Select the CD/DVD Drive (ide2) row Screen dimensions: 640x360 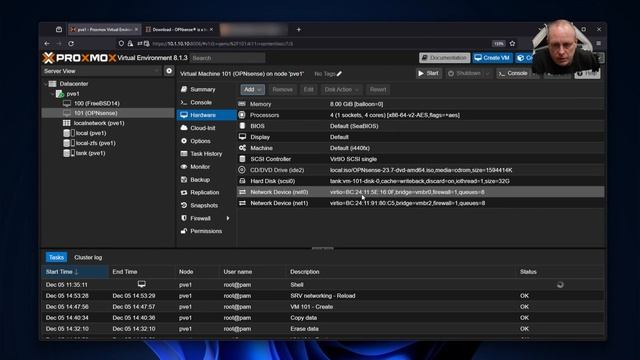tap(420, 170)
